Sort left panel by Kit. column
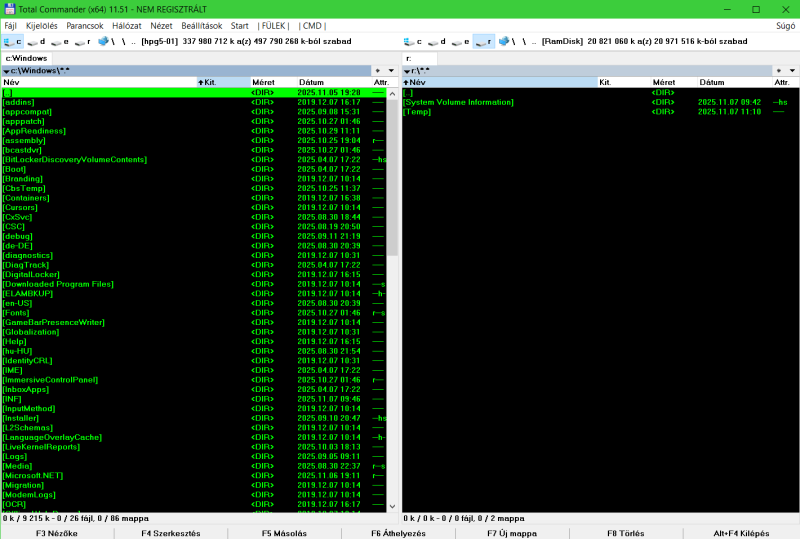Image resolution: width=800 pixels, height=539 pixels. click(223, 82)
